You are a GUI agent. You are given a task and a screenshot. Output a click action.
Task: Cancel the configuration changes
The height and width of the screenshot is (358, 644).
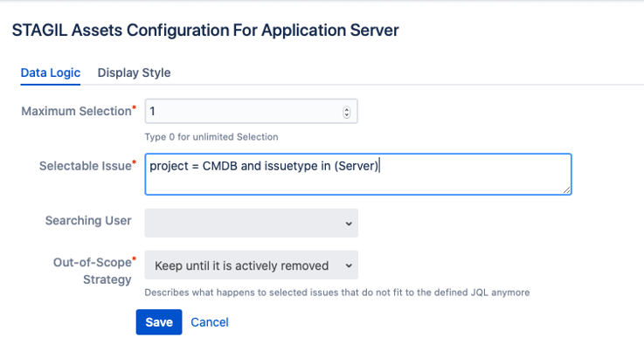210,322
